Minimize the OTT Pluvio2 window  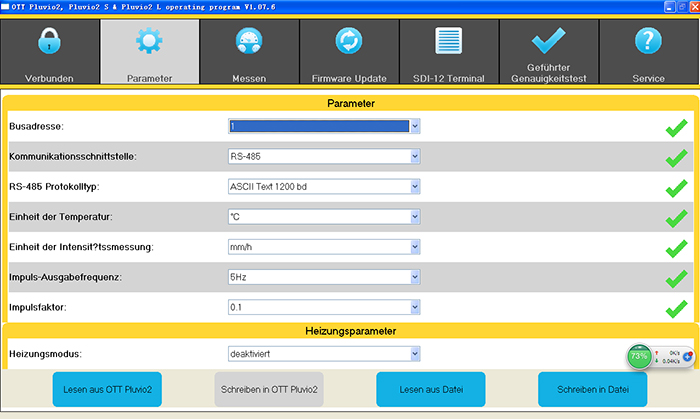tap(670, 7)
